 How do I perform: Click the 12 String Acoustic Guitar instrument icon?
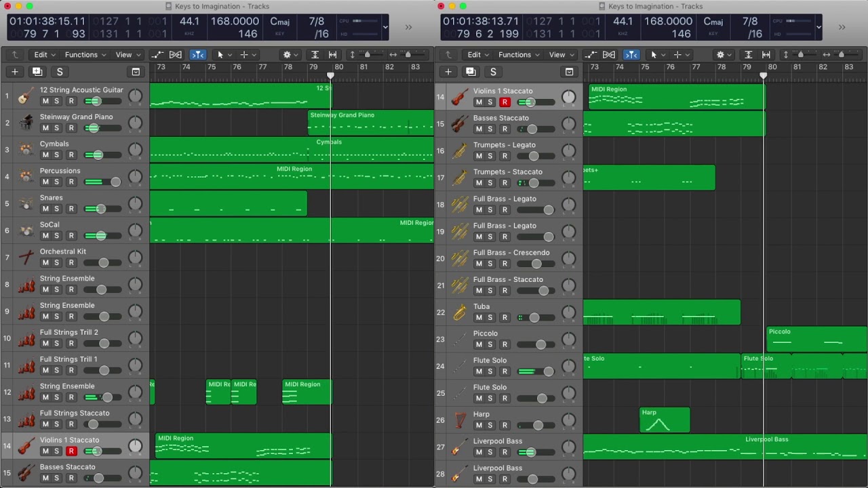[x=26, y=96]
